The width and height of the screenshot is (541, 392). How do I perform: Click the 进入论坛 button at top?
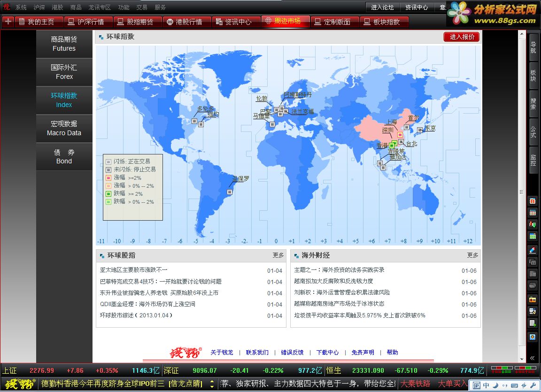click(382, 7)
